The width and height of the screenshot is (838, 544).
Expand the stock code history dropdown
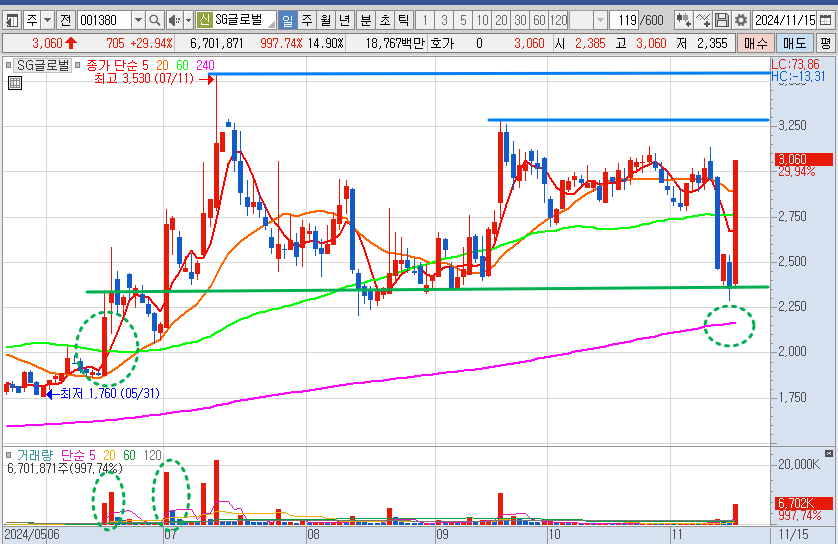(138, 21)
